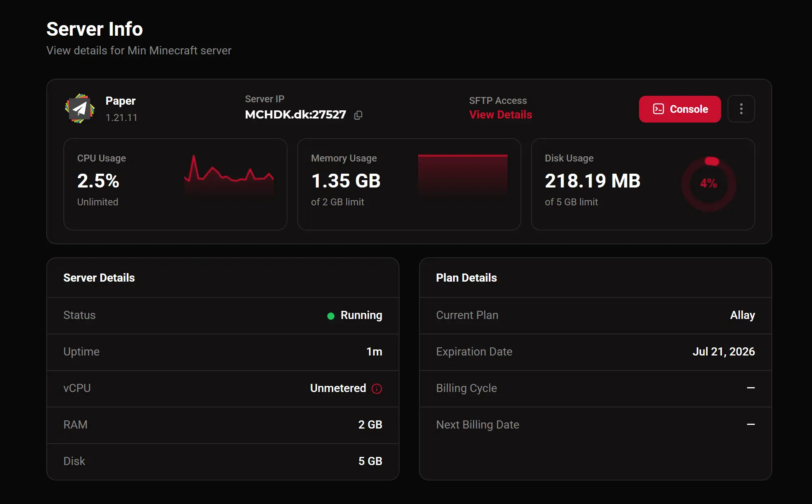Click the Billing Cycle row
Viewport: 812px width, 504px height.
tap(596, 389)
